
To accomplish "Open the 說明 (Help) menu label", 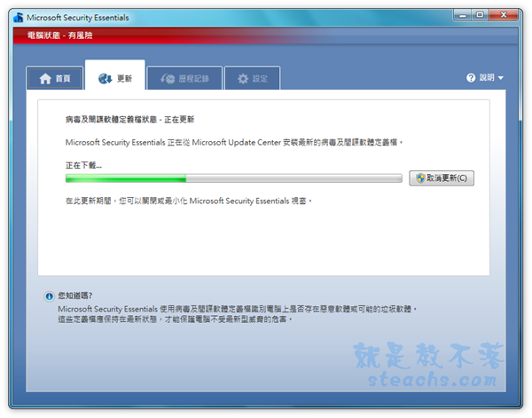I will (x=487, y=78).
